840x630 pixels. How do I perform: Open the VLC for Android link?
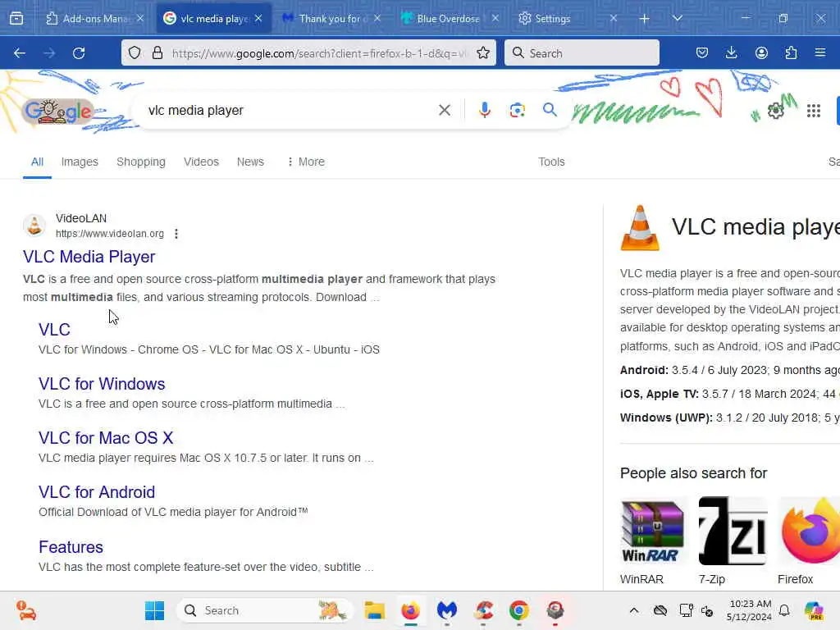[97, 492]
